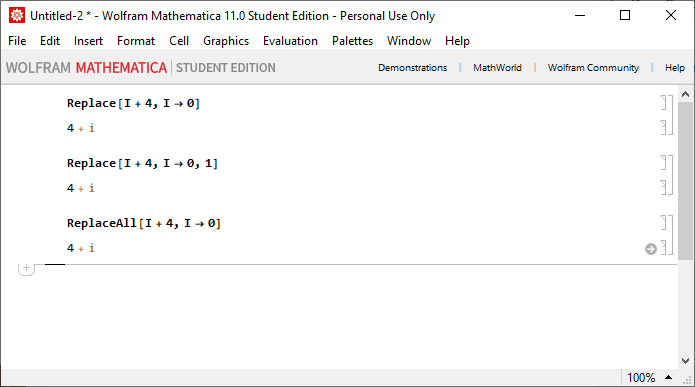The width and height of the screenshot is (695, 387).
Task: Select the ReplaceAll input cell bracket
Action: 664,223
